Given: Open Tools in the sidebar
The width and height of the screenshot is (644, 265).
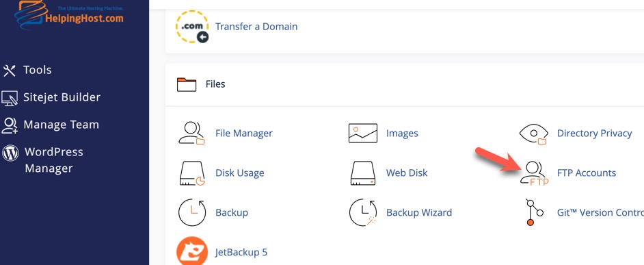Looking at the screenshot, I should tap(38, 70).
